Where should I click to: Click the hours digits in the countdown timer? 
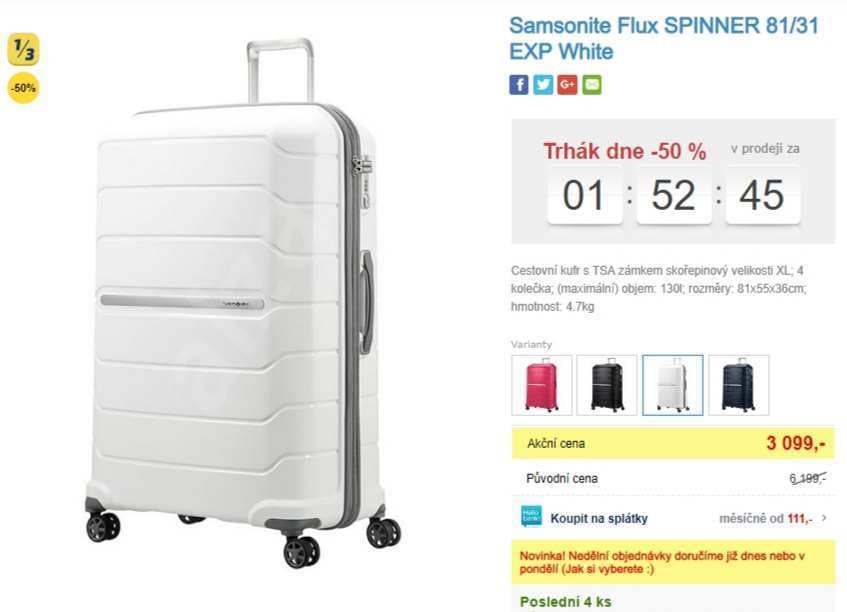(x=584, y=196)
